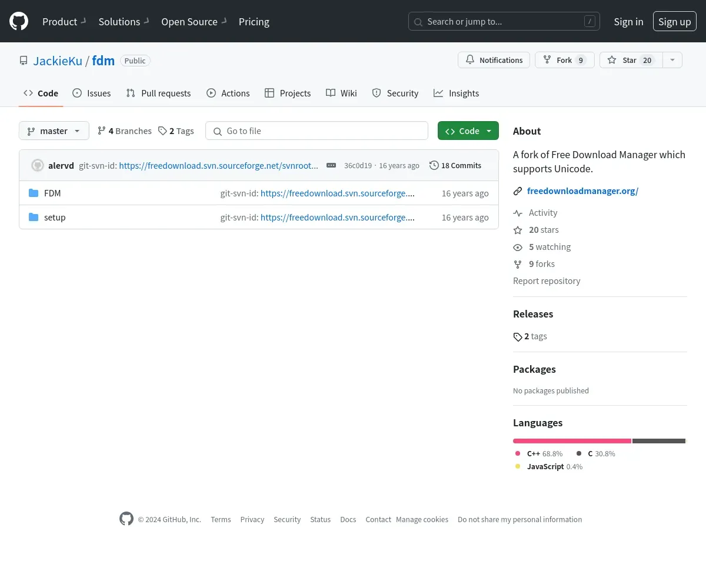
Task: Click alervd's avatar in commit bar
Action: [38, 166]
